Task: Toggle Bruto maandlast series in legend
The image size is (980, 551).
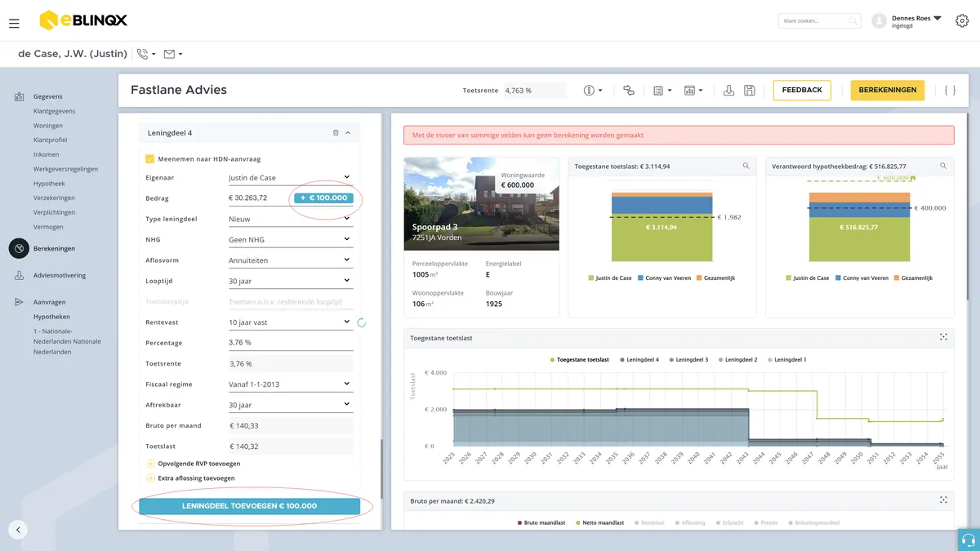Action: coord(541,522)
